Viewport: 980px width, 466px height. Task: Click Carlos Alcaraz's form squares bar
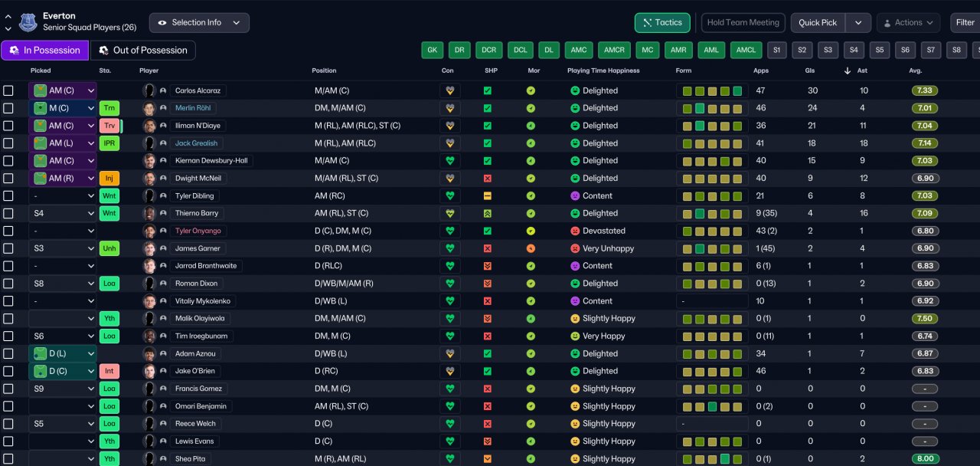[712, 90]
